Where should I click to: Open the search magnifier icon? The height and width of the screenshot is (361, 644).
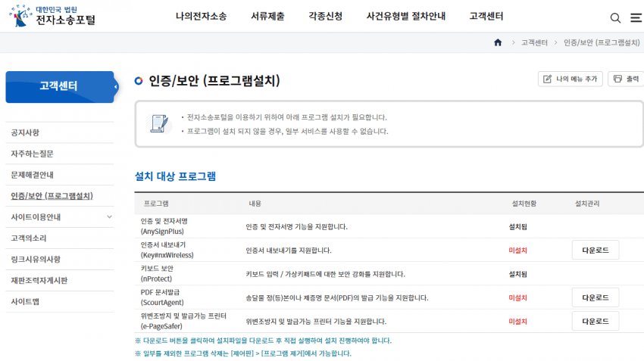click(x=615, y=17)
